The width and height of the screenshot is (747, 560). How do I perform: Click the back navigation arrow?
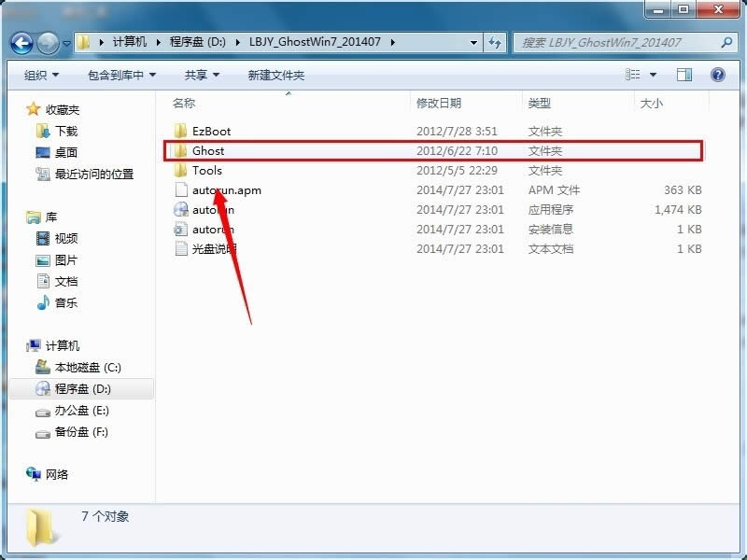(x=21, y=43)
